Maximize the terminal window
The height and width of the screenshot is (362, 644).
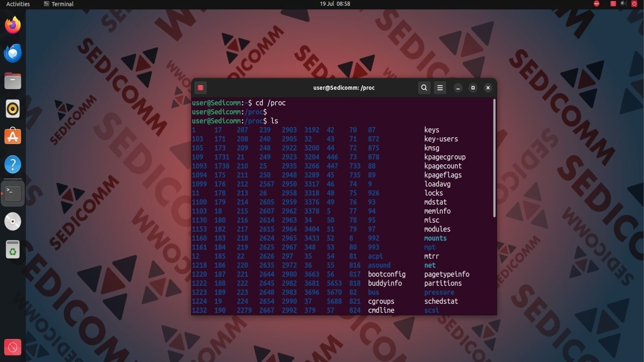tap(473, 87)
